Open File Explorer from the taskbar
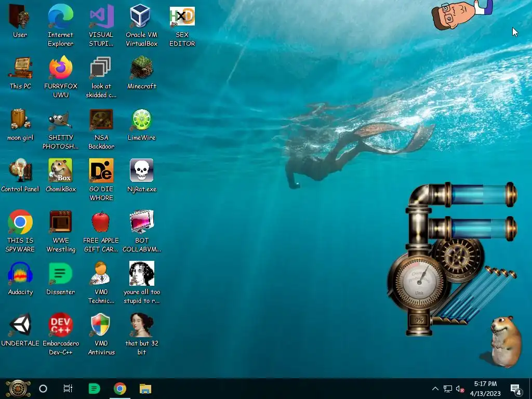The width and height of the screenshot is (532, 399). [145, 389]
